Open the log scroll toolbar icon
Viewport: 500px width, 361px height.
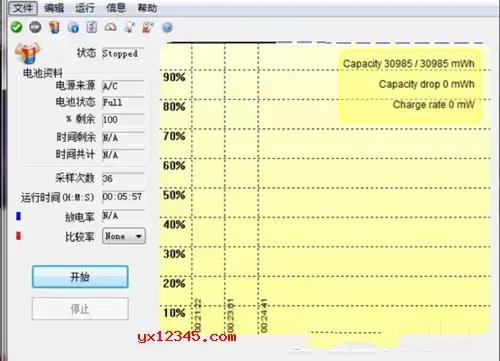(129, 27)
